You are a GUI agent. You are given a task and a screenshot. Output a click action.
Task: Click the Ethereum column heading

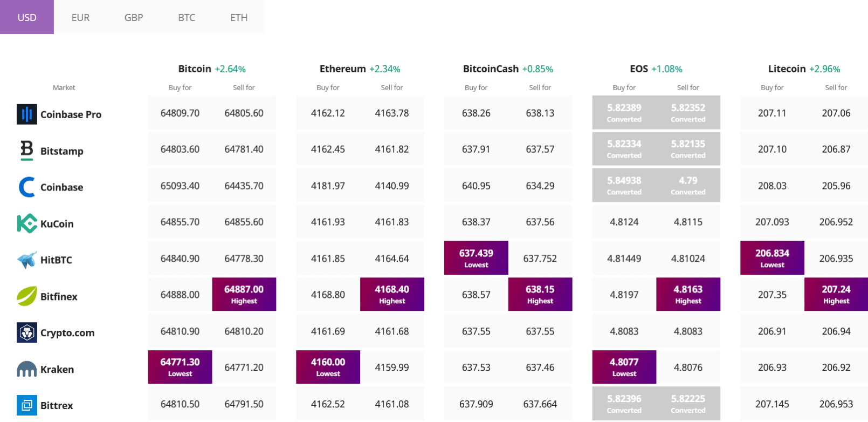pos(342,69)
